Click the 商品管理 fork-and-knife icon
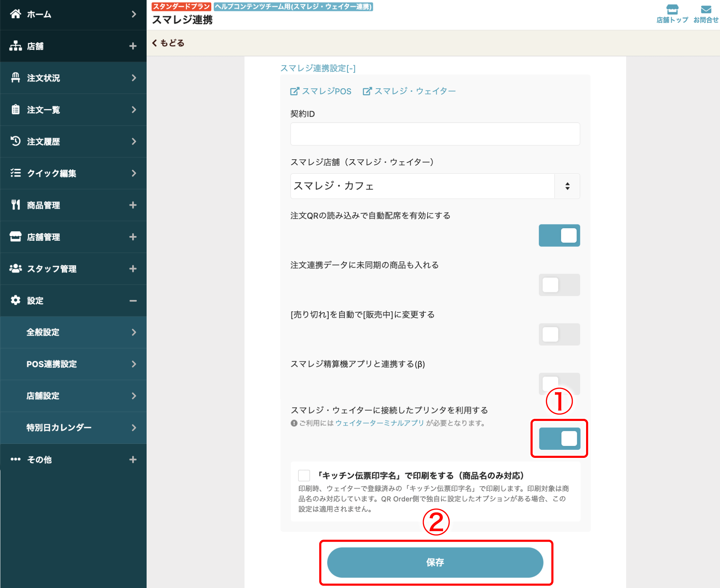Viewport: 720px width, 588px height. [15, 205]
